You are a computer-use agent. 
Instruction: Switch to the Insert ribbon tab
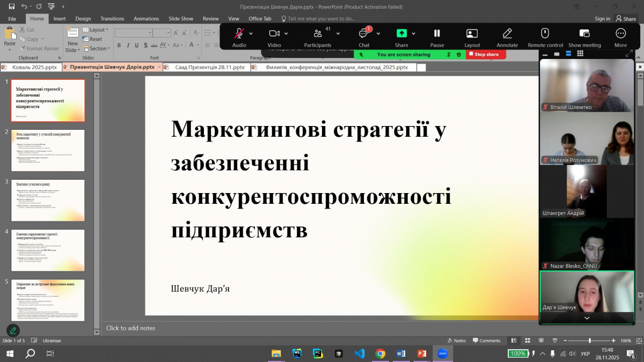click(x=59, y=18)
